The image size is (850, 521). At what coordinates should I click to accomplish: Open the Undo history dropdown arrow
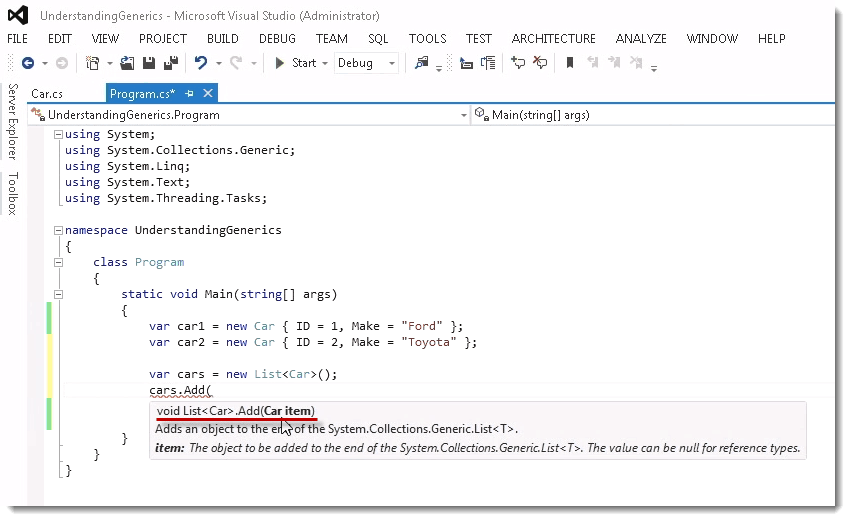tap(219, 63)
